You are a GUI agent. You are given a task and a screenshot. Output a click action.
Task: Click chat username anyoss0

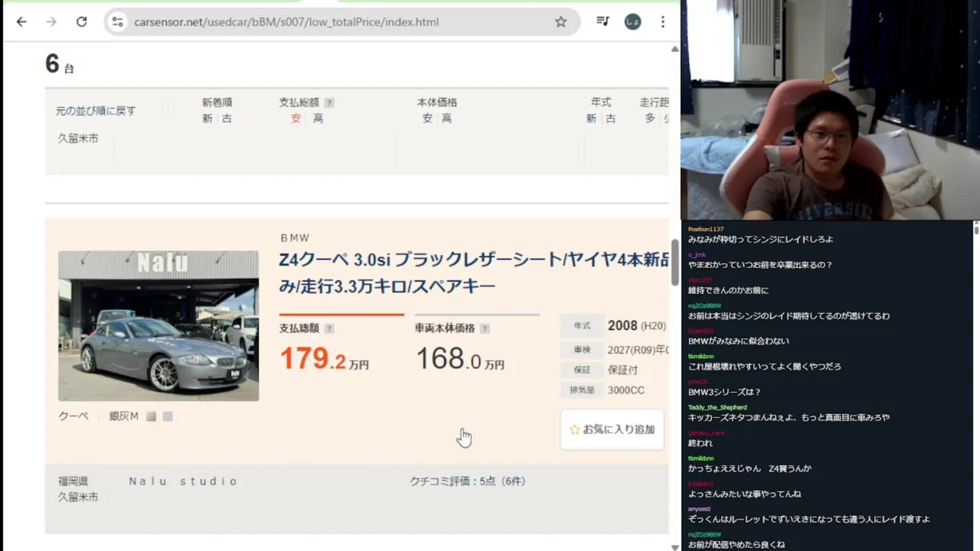pos(699,509)
